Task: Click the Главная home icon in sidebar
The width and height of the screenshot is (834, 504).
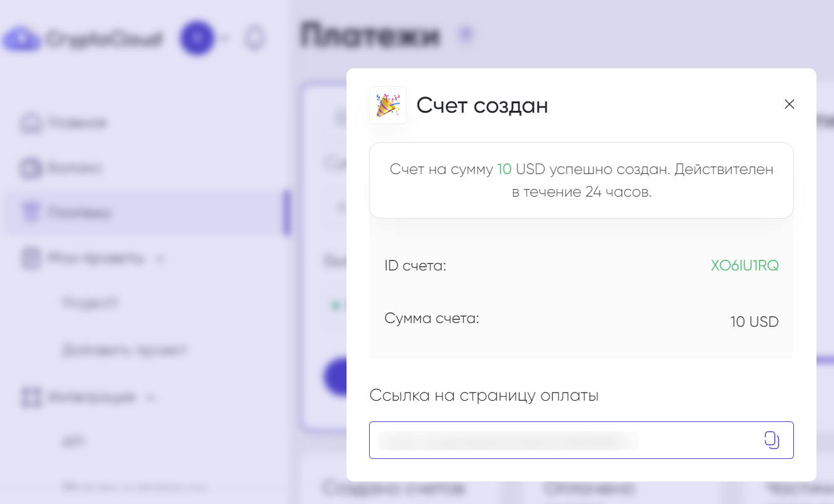Action: tap(31, 123)
